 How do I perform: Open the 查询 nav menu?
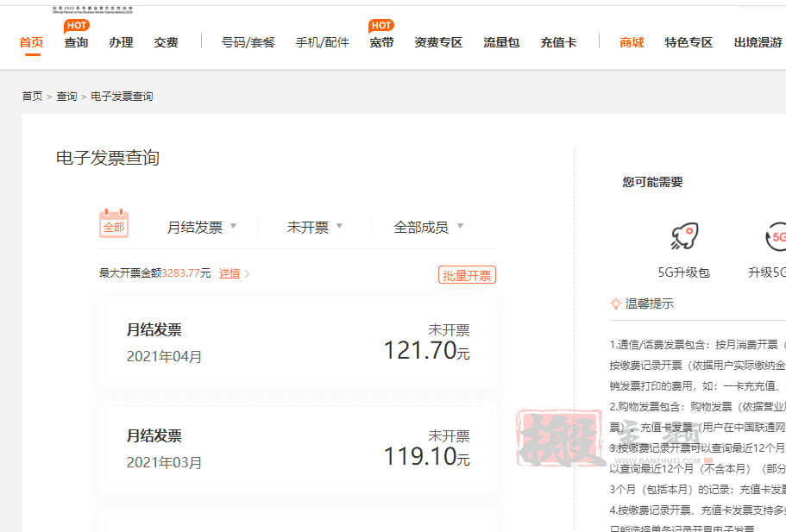tap(76, 42)
